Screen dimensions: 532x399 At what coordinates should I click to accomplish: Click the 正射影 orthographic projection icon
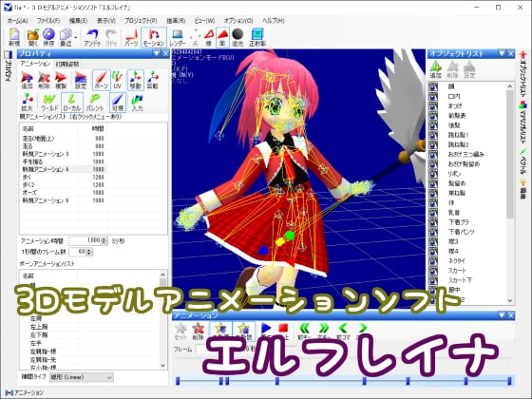257,37
